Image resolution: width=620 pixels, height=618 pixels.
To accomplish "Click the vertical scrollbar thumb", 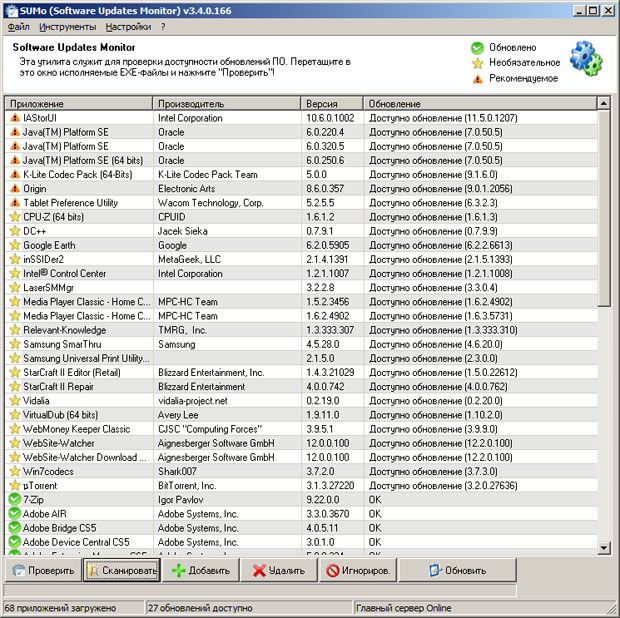I will click(604, 208).
